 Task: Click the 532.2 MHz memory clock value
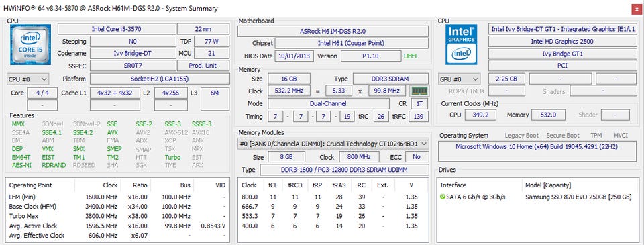[x=290, y=91]
